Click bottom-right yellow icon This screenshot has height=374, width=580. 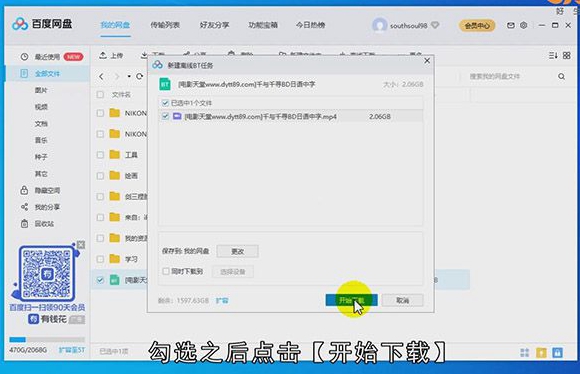pyautogui.click(x=541, y=353)
